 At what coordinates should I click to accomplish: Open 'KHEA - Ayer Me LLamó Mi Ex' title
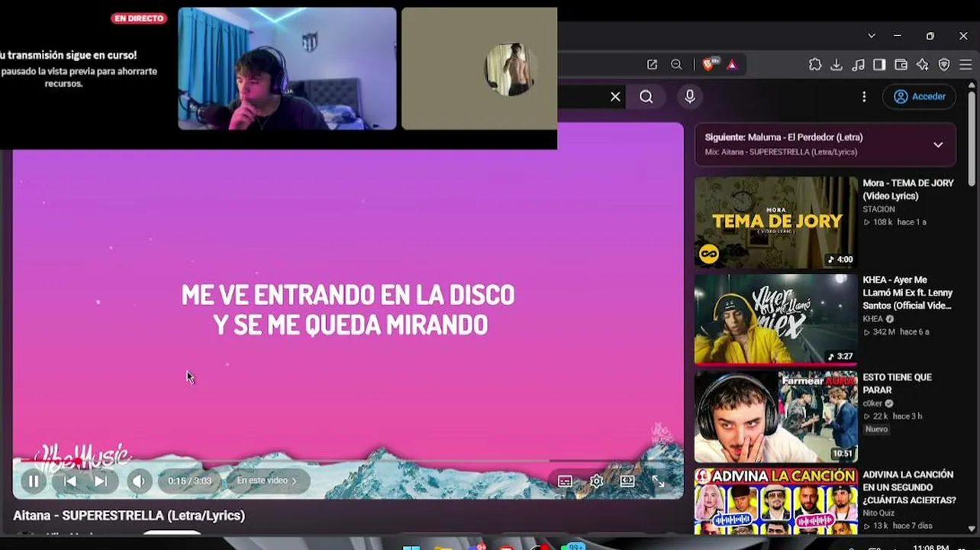click(907, 293)
